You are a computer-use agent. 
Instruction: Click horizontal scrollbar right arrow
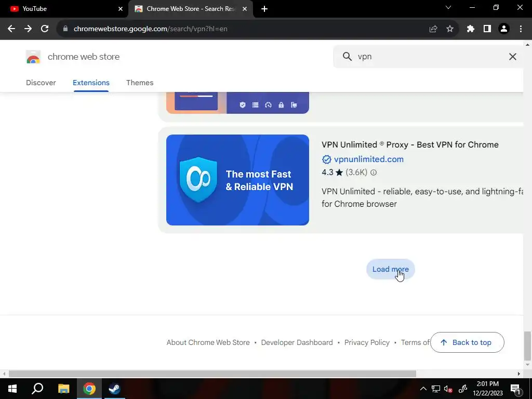pyautogui.click(x=519, y=374)
